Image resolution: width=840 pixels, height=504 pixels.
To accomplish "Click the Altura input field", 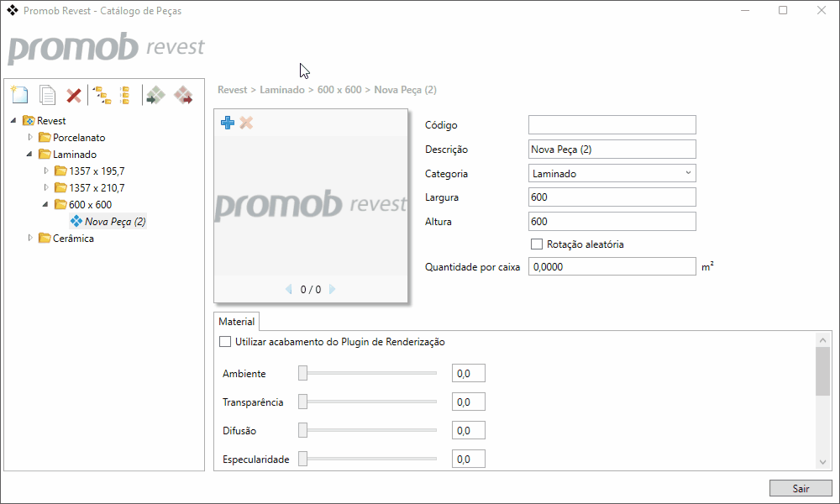I will 612,221.
